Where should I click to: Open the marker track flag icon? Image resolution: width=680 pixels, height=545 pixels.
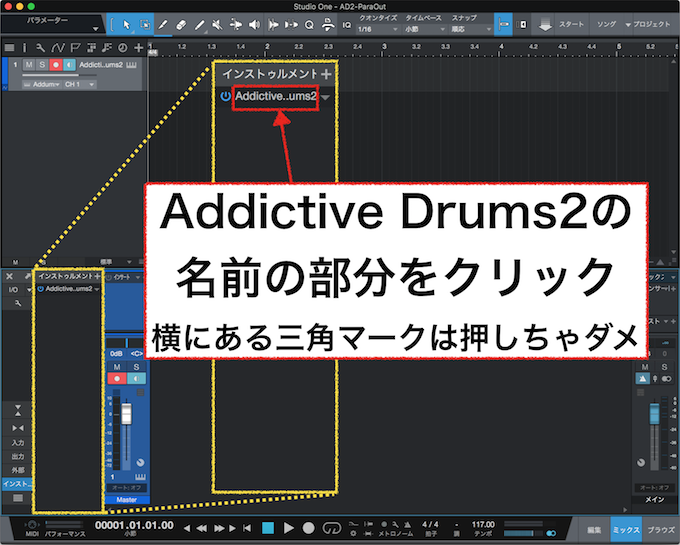pos(75,48)
